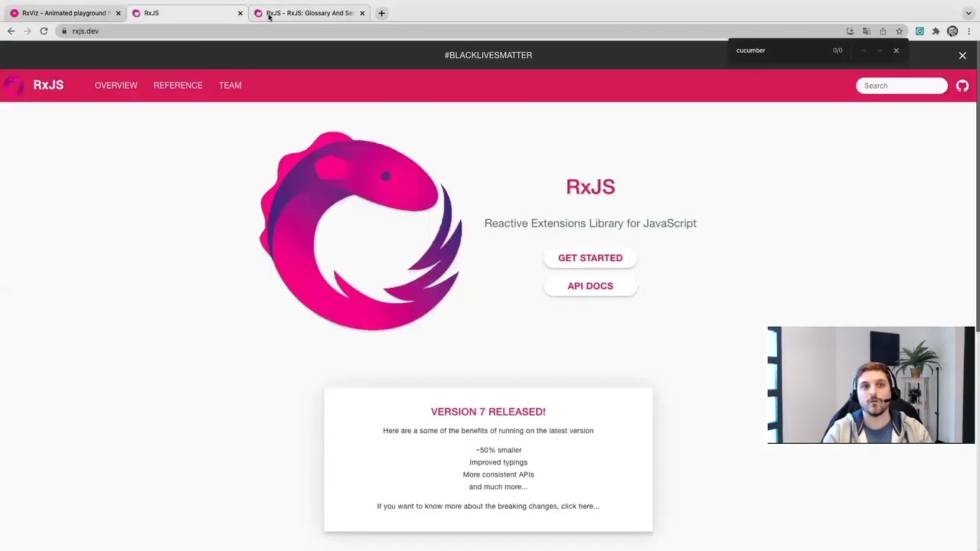Open the Chrome profile avatar
The image size is (980, 551).
(x=952, y=31)
